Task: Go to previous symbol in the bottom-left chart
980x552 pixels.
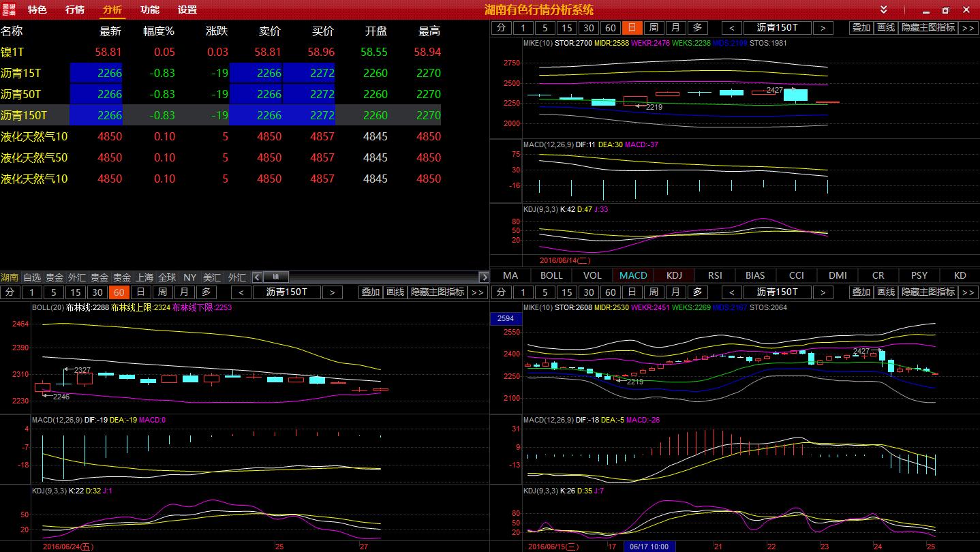Action: tap(241, 292)
